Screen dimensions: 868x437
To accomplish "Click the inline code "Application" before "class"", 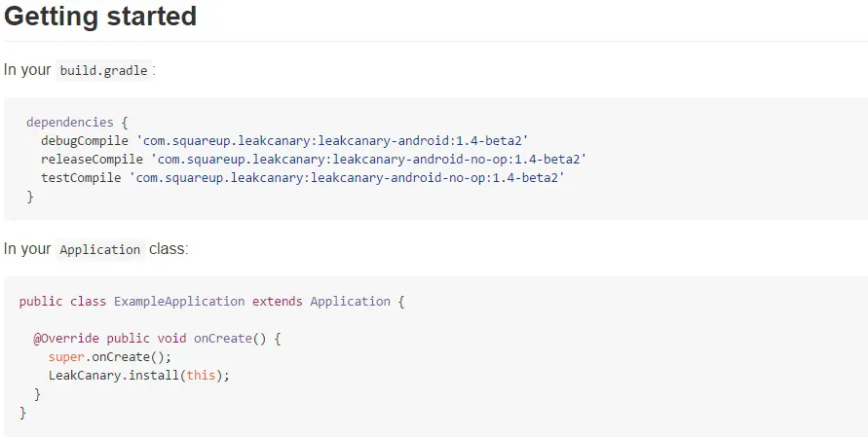I will 100,249.
